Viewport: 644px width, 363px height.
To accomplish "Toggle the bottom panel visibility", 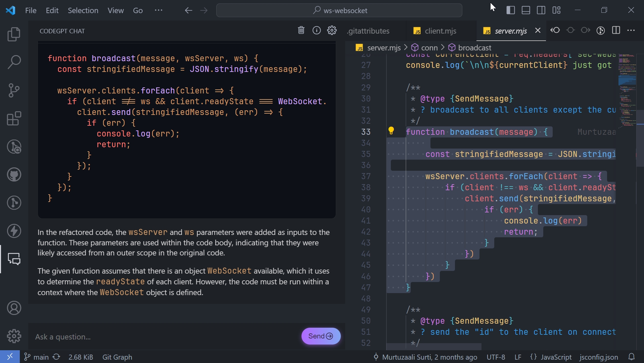I will point(525,10).
